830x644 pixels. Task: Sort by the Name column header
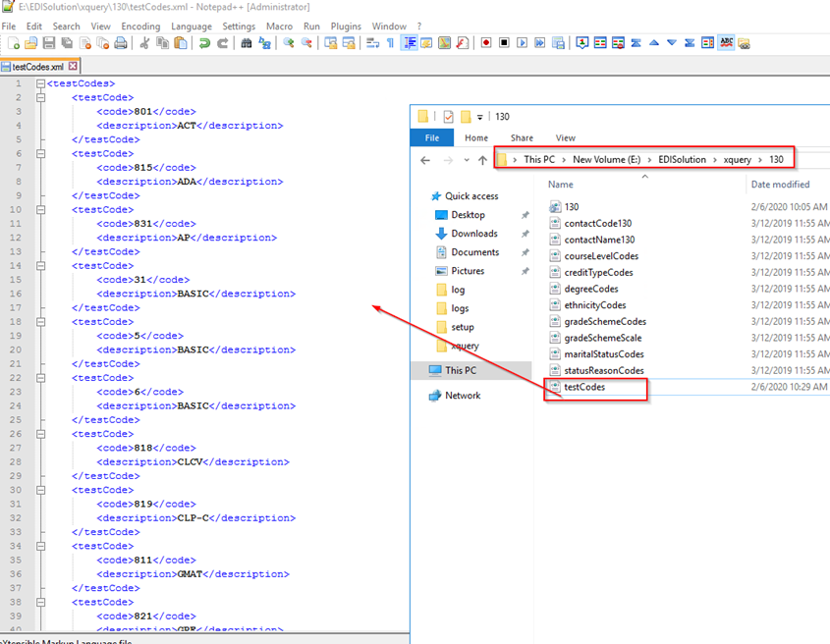[x=561, y=185]
